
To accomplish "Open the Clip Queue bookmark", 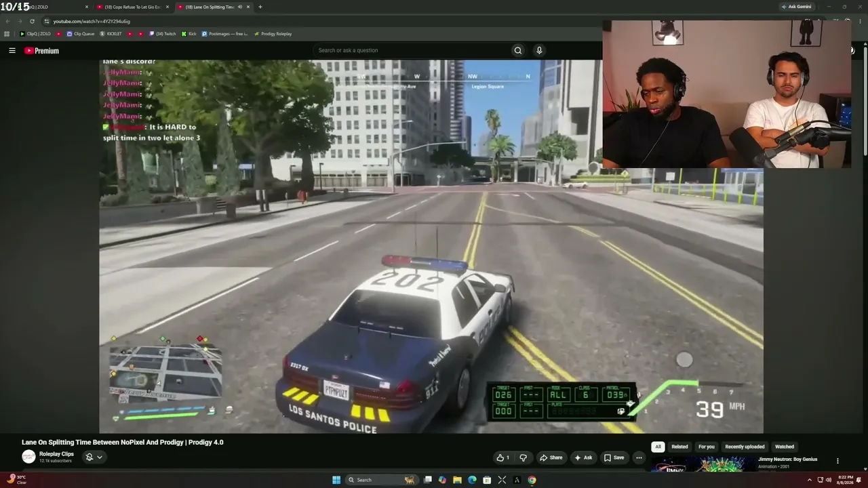I will coord(80,34).
